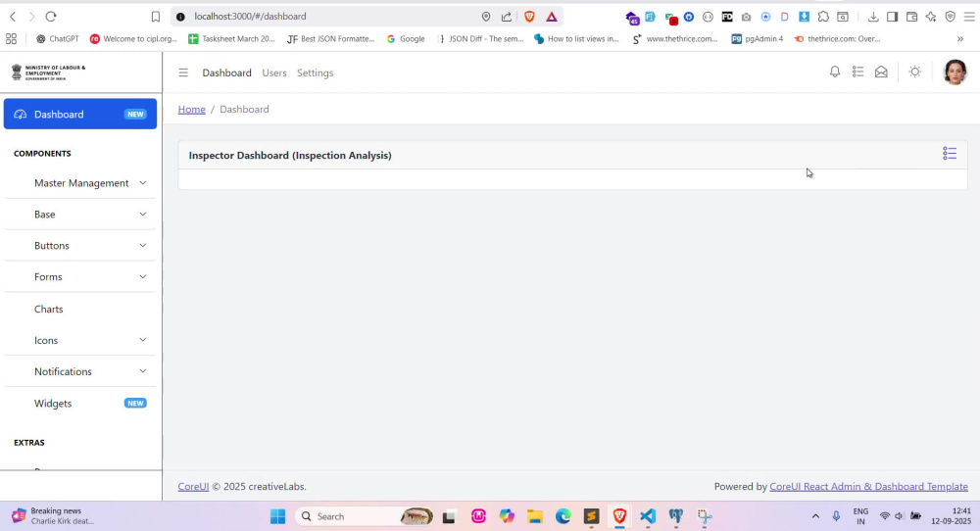
Task: Go forward in the browser
Action: pyautogui.click(x=31, y=17)
